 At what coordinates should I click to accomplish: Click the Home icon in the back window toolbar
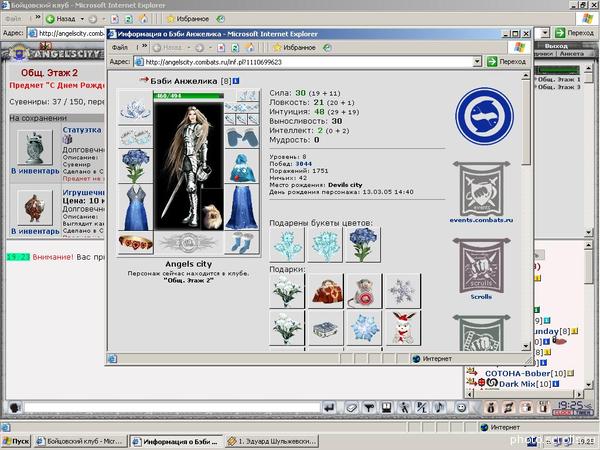[143, 19]
